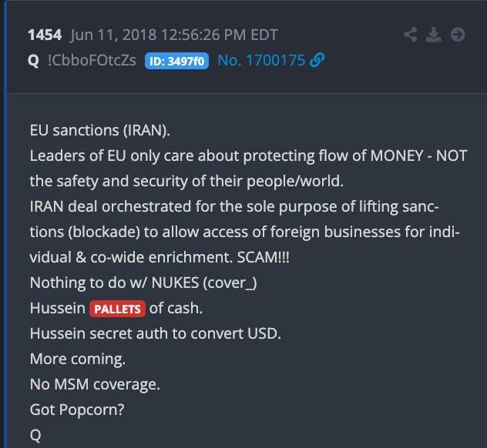Click the 'EU sanctions (IRAN).' line

100,130
